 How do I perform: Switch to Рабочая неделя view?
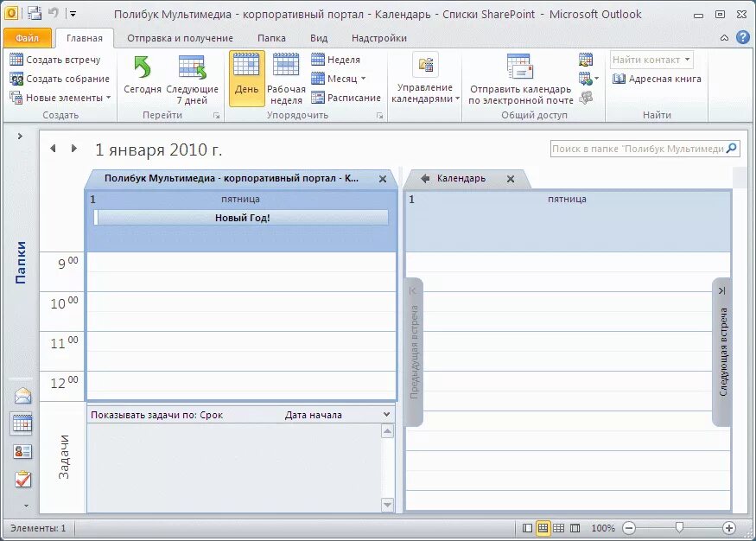(286, 80)
